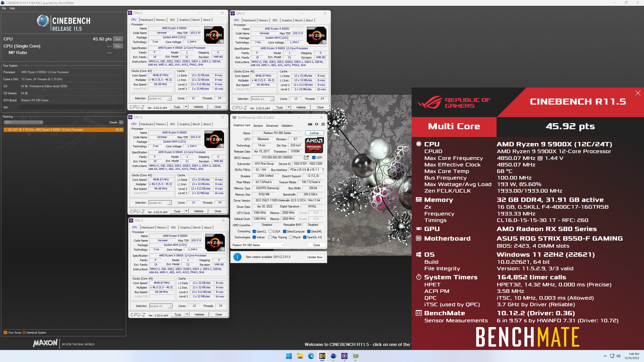Open the Ranking CPU dropdown in Cinebench

[23, 122]
